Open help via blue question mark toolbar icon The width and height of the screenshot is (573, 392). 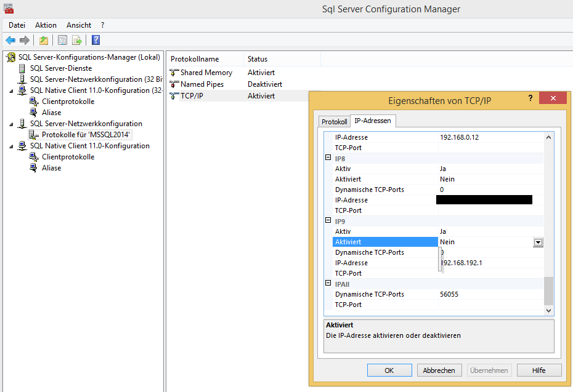click(x=95, y=40)
